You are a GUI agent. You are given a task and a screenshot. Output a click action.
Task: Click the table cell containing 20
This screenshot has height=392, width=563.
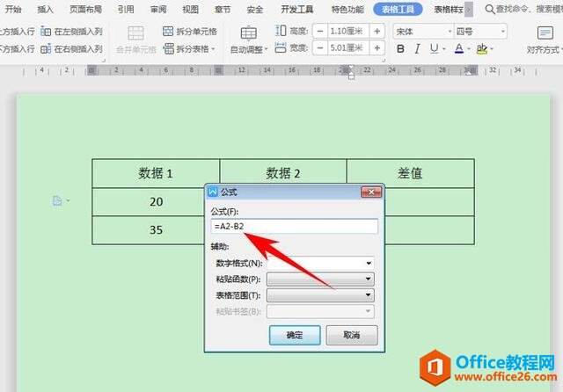tap(156, 201)
